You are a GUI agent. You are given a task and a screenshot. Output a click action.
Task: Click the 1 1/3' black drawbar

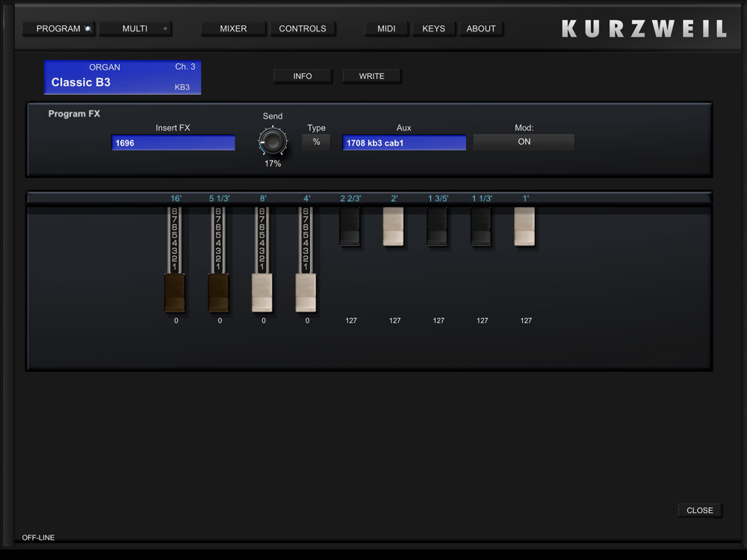[480, 226]
